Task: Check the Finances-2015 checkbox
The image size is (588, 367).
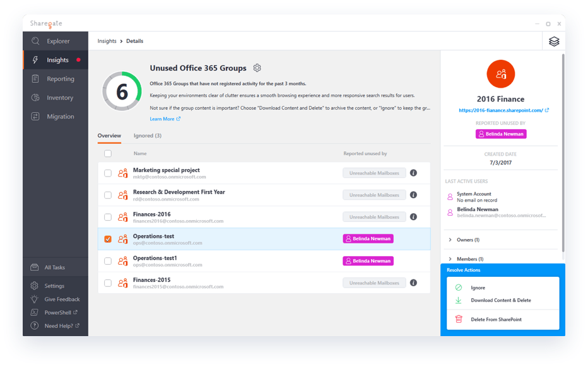Action: click(x=108, y=283)
